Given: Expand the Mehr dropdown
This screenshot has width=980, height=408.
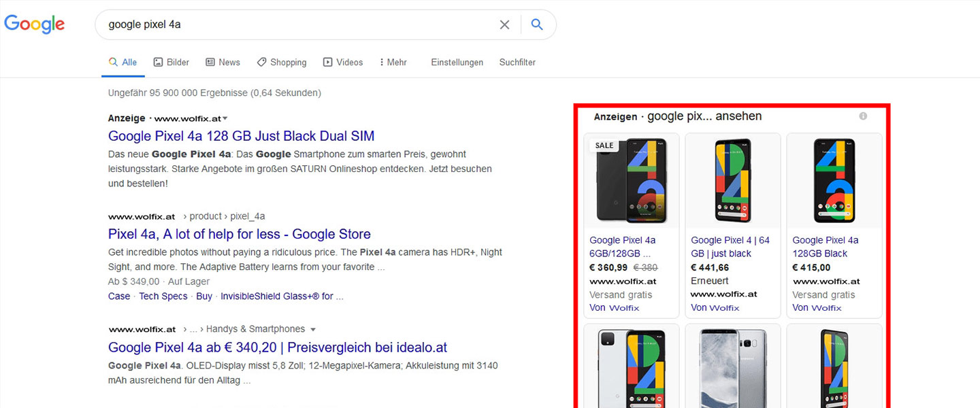Looking at the screenshot, I should pos(393,62).
